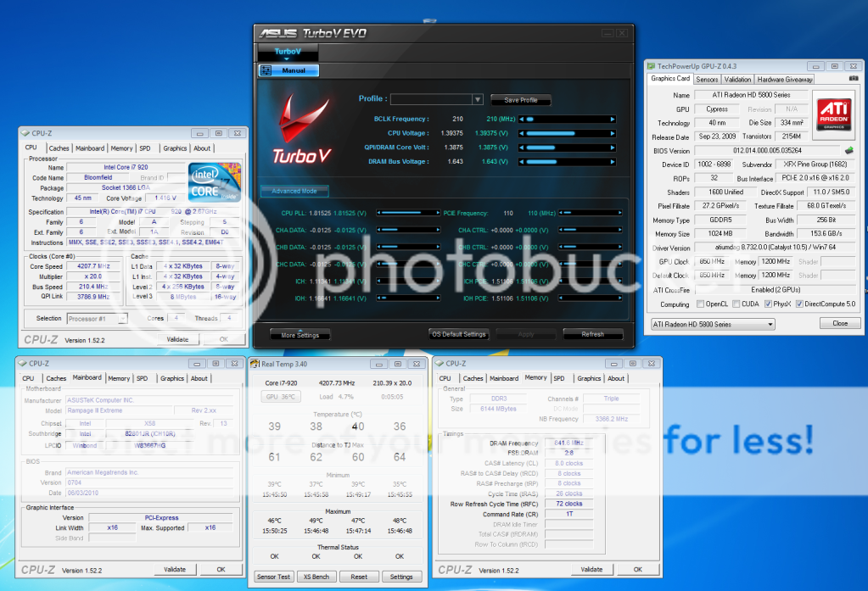Open the Profile dropdown in TurboV EVO
Image resolution: width=868 pixels, height=591 pixels.
point(477,99)
